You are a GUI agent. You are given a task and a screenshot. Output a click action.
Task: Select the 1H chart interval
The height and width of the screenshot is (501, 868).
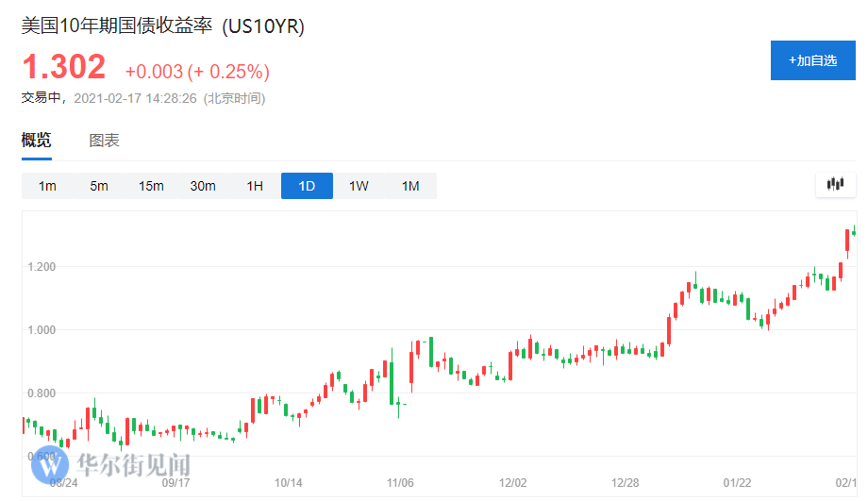(x=255, y=186)
